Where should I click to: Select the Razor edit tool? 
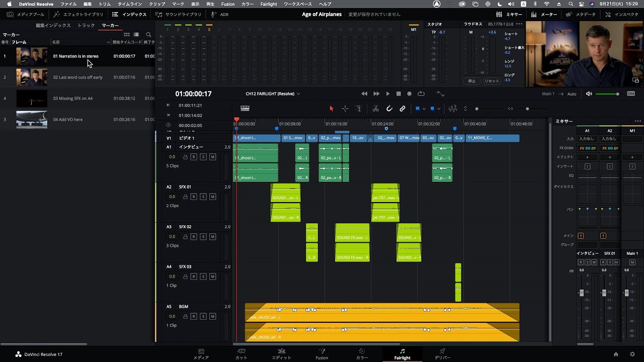click(x=375, y=108)
